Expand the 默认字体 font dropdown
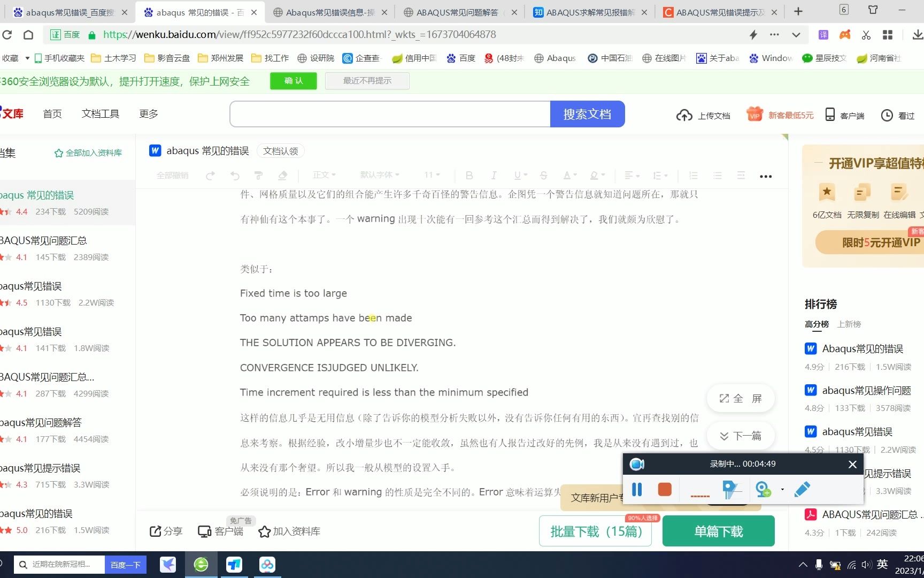The width and height of the screenshot is (924, 578). (380, 175)
